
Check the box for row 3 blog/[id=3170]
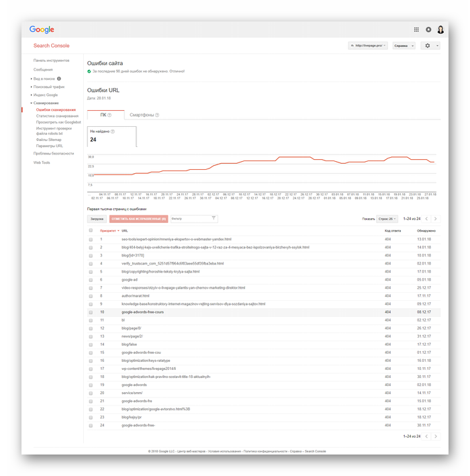click(x=91, y=256)
